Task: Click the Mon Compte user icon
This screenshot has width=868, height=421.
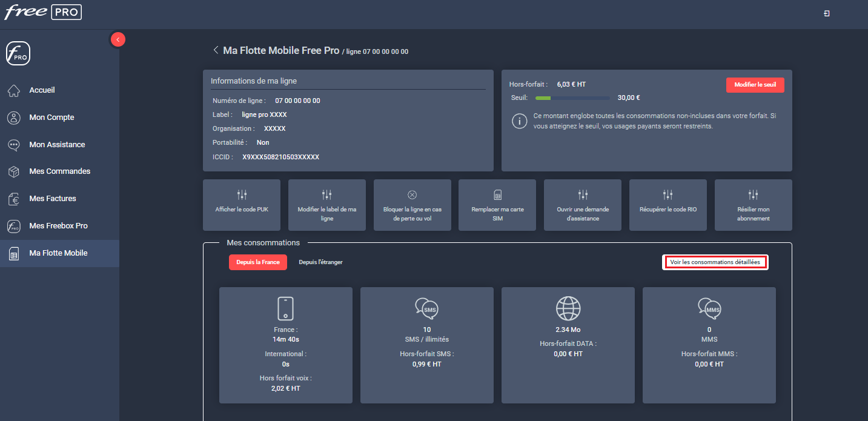Action: (x=13, y=118)
